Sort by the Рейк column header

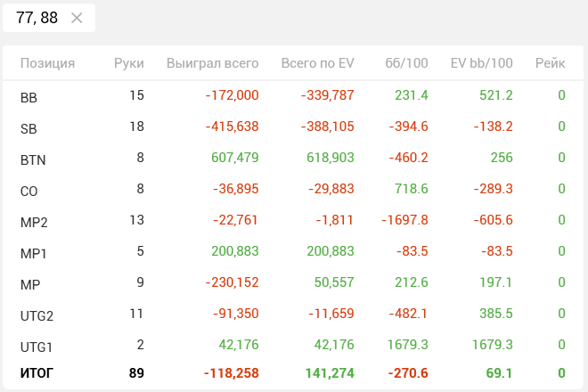[x=550, y=63]
